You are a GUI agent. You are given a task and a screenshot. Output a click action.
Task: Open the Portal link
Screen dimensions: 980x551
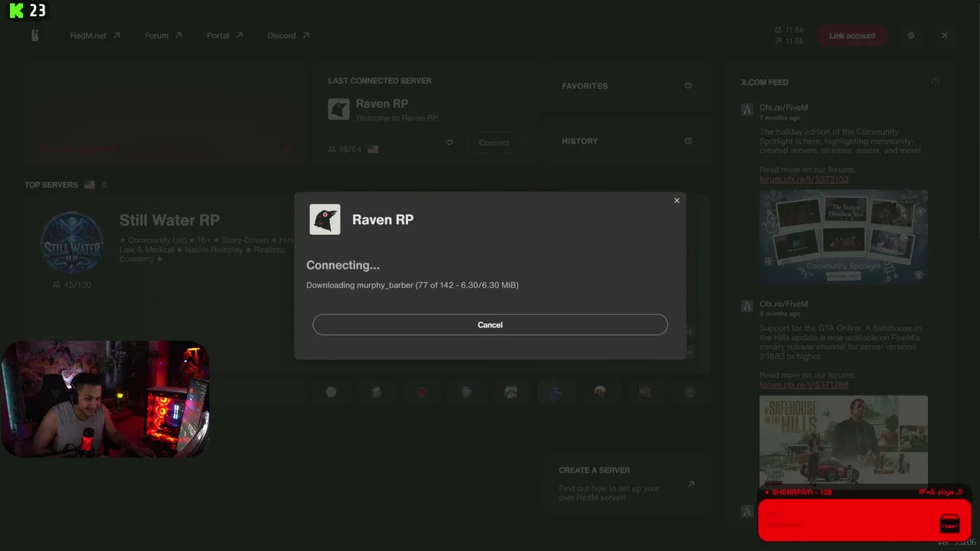pyautogui.click(x=224, y=35)
